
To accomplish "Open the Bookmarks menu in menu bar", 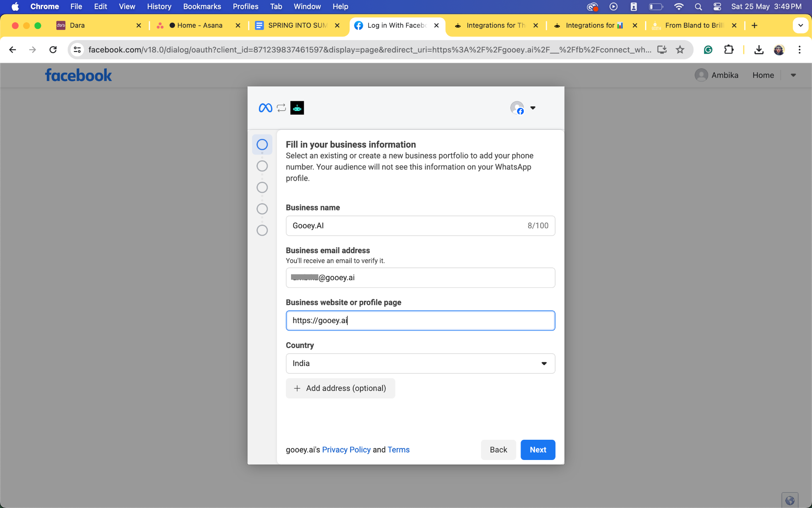I will click(202, 6).
